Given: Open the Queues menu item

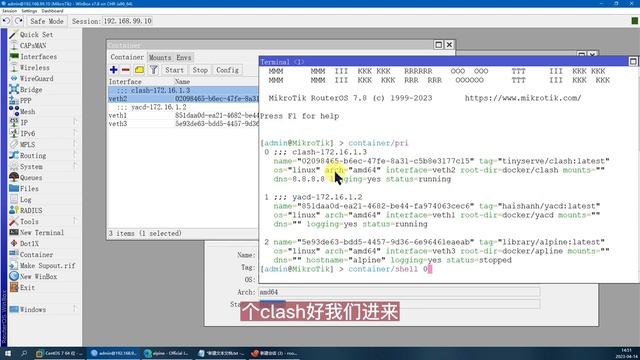Looking at the screenshot, I should (x=31, y=178).
